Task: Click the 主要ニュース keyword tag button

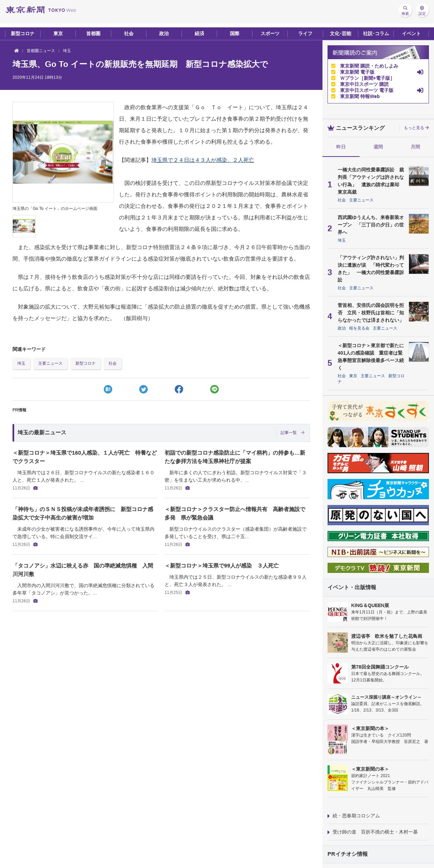Action: pyautogui.click(x=50, y=363)
